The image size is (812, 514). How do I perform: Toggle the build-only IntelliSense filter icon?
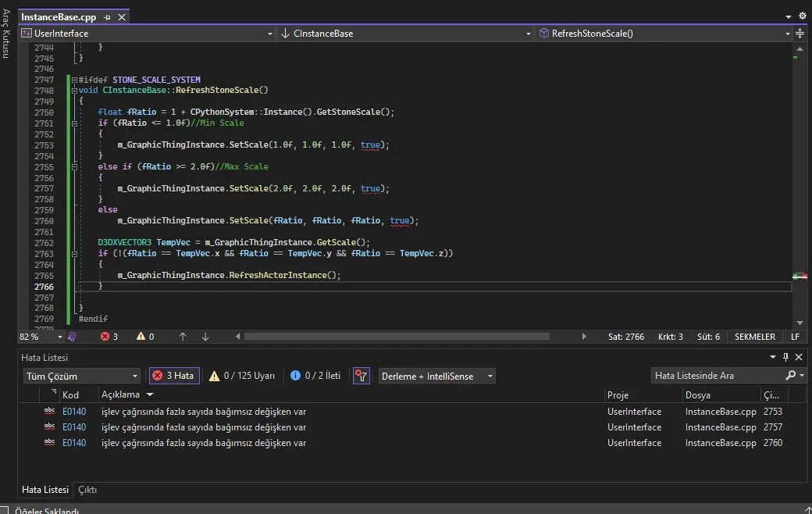[361, 377]
